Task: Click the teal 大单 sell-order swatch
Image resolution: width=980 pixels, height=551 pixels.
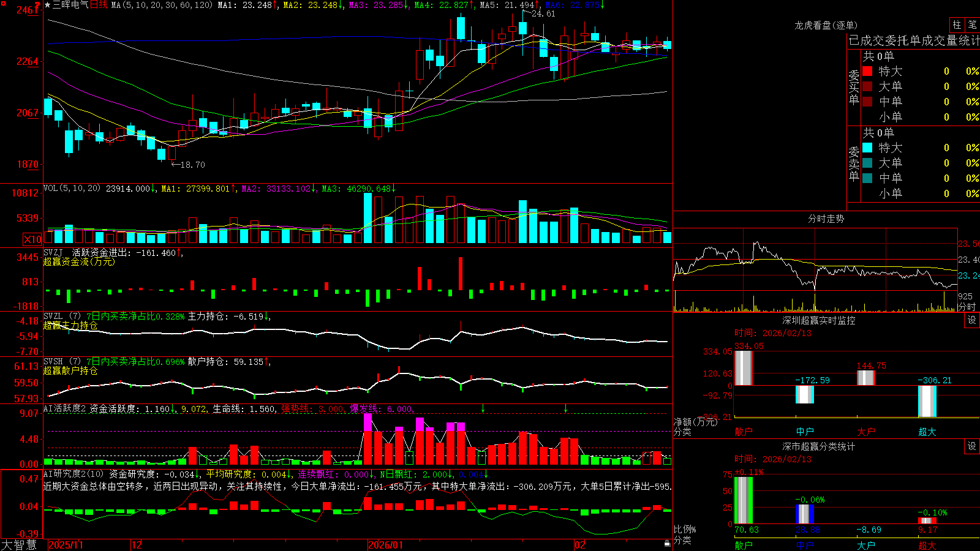Action: (x=867, y=163)
